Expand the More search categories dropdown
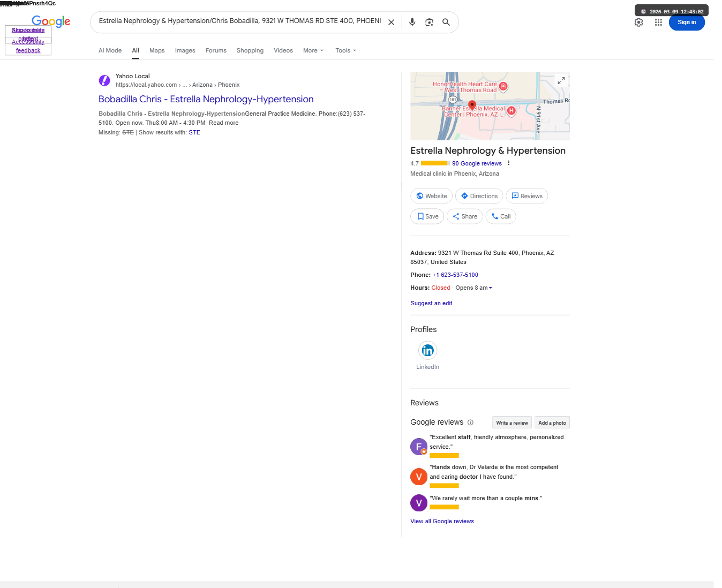The height and width of the screenshot is (588, 722). (x=313, y=50)
